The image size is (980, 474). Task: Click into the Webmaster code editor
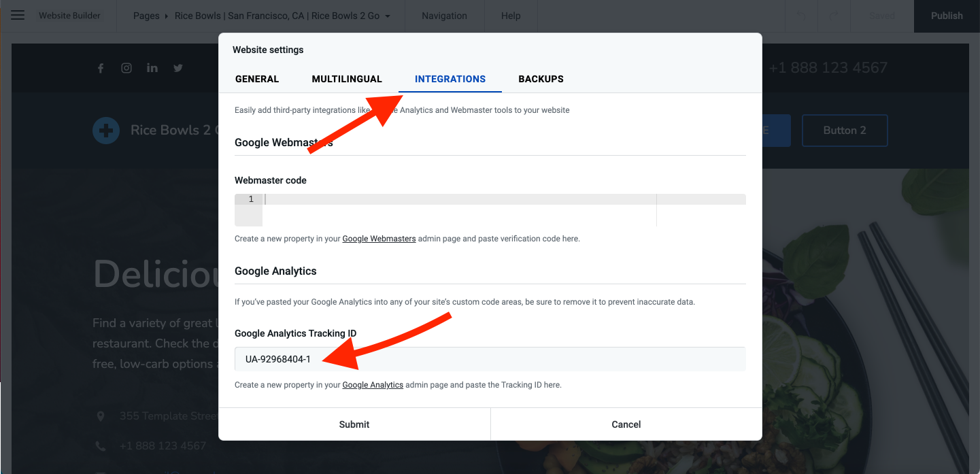tap(459, 209)
